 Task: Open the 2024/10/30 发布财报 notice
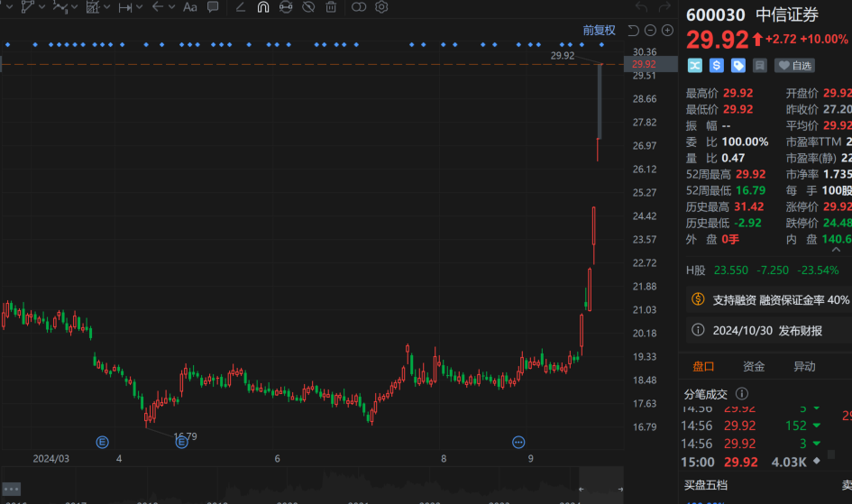pos(769,330)
